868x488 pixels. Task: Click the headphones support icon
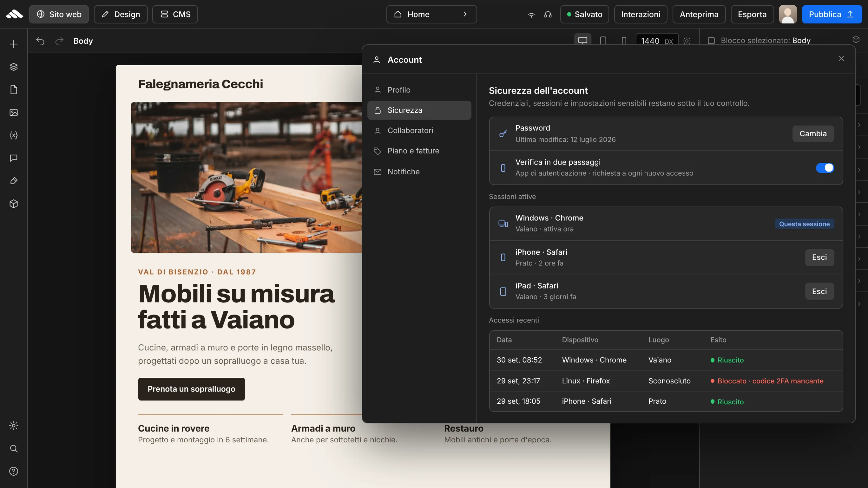pyautogui.click(x=548, y=15)
